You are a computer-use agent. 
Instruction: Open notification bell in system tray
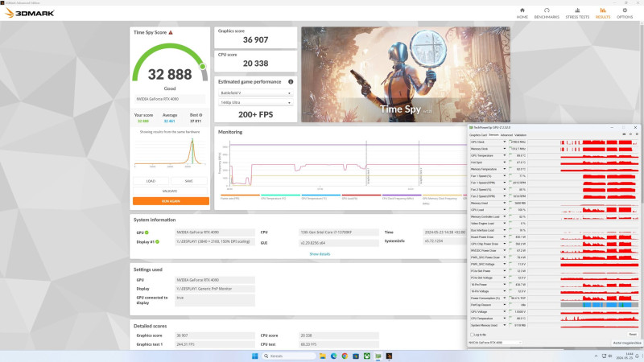[x=637, y=356]
